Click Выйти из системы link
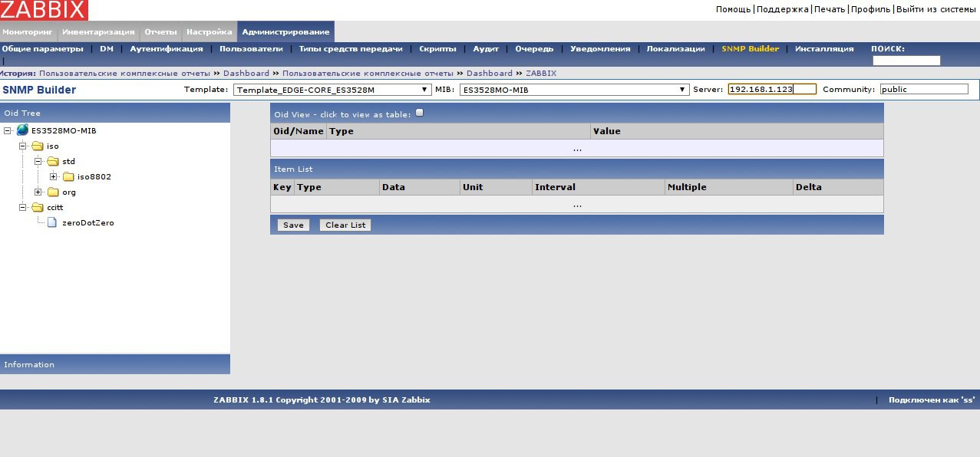Screen dimensions: 980x457 (x=935, y=9)
